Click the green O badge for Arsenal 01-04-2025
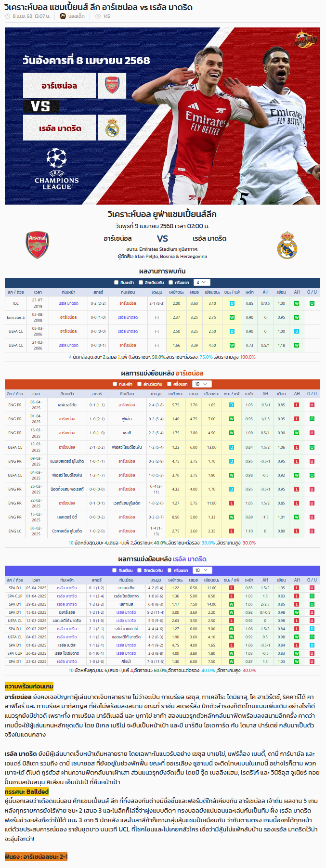 click(x=312, y=419)
